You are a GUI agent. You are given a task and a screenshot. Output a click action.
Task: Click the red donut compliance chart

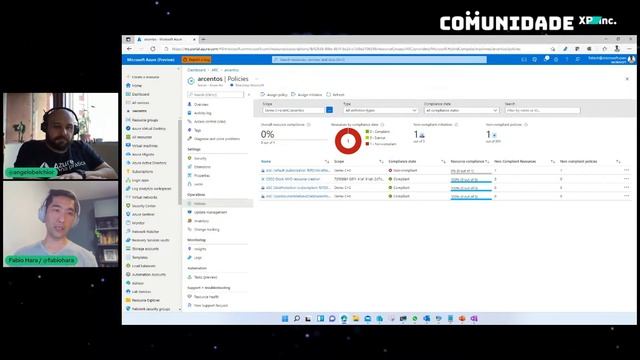348,141
